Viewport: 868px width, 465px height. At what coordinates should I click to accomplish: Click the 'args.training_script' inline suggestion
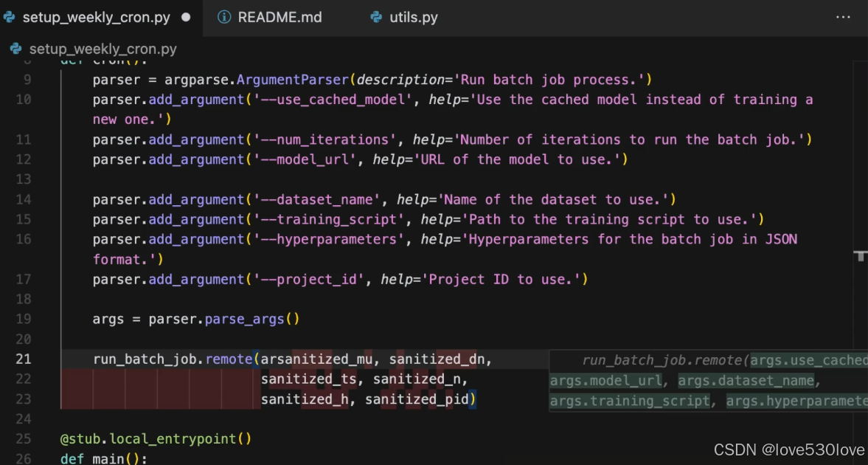pyautogui.click(x=630, y=401)
